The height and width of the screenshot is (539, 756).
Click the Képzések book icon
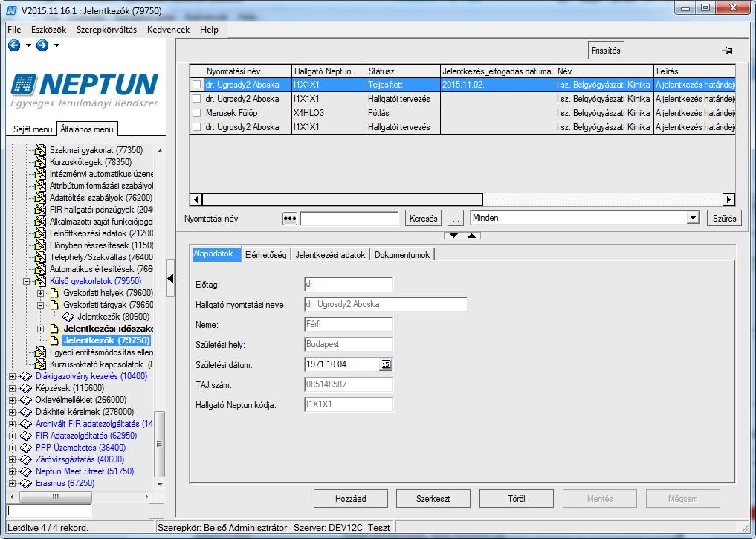(x=25, y=388)
